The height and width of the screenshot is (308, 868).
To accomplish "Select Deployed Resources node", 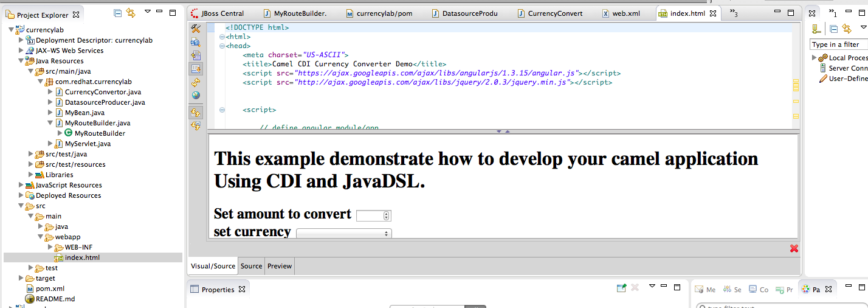I will click(68, 195).
